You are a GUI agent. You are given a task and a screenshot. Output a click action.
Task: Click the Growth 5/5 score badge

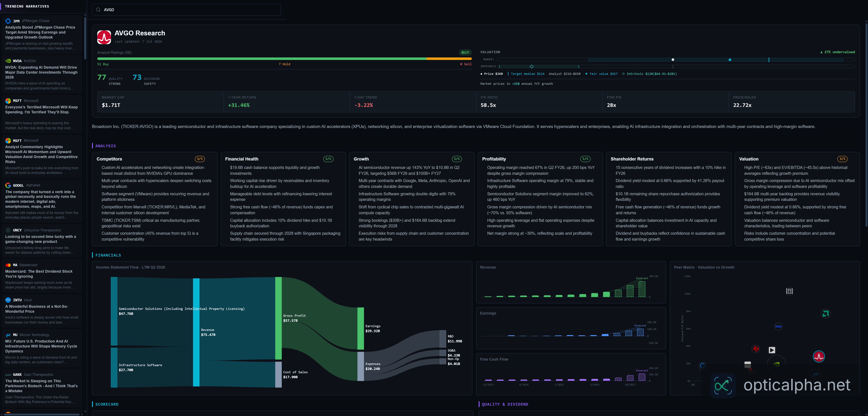[457, 159]
